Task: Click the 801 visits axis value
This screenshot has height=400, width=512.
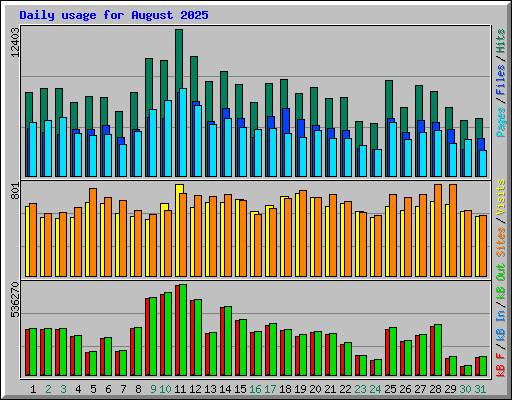Action: point(15,191)
